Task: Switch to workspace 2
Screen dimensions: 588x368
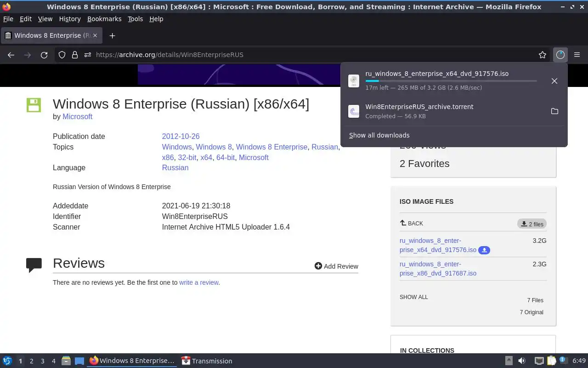Action: pos(31,361)
